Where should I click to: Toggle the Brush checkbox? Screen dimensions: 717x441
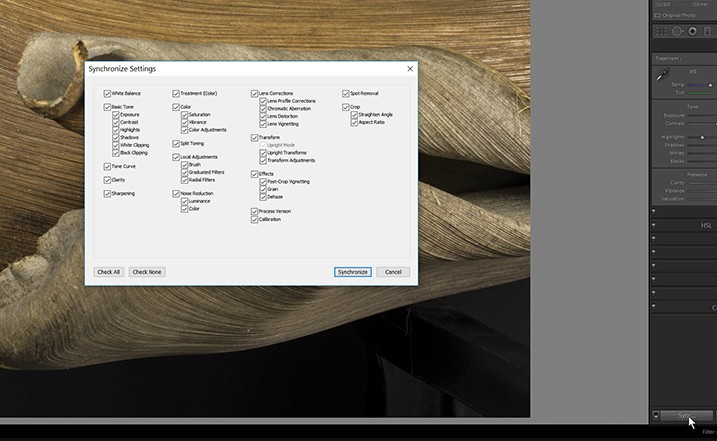coord(184,165)
